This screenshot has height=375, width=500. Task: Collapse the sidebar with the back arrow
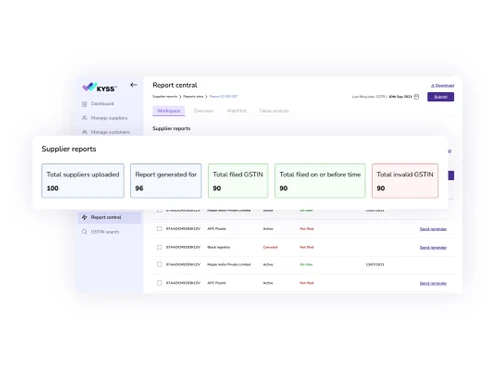pos(134,85)
